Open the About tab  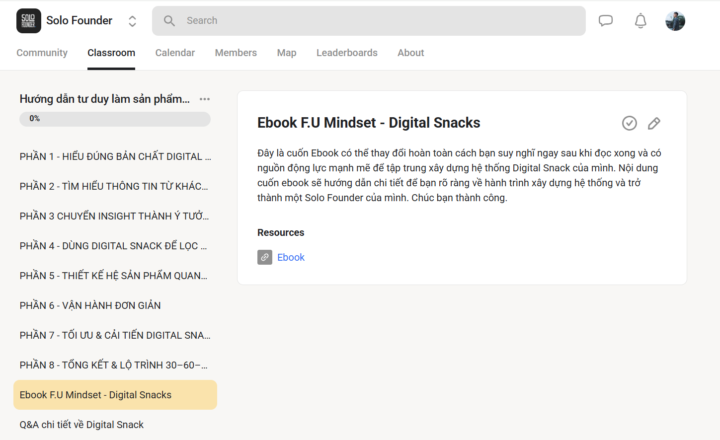pos(411,53)
